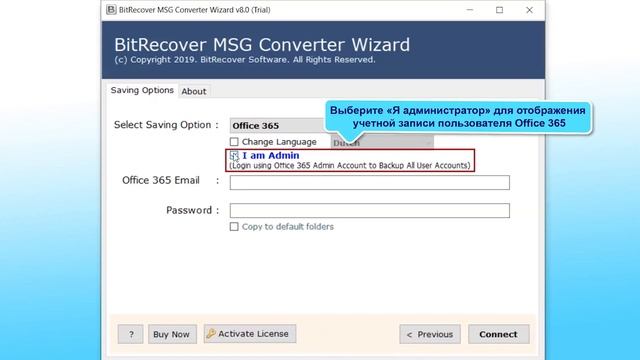This screenshot has width=640, height=360.
Task: Close the MSG Converter Wizard window
Action: coord(529,10)
